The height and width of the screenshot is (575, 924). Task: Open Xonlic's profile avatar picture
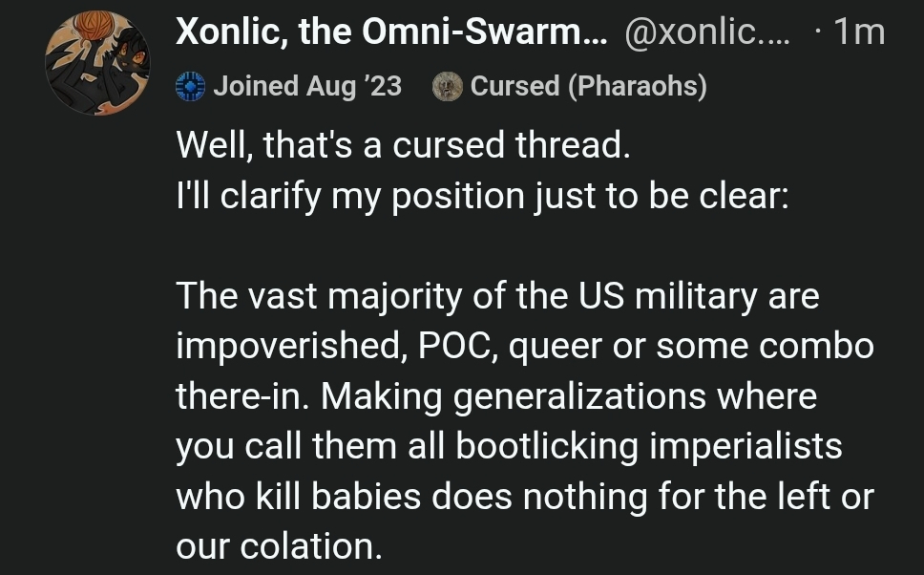(x=96, y=63)
